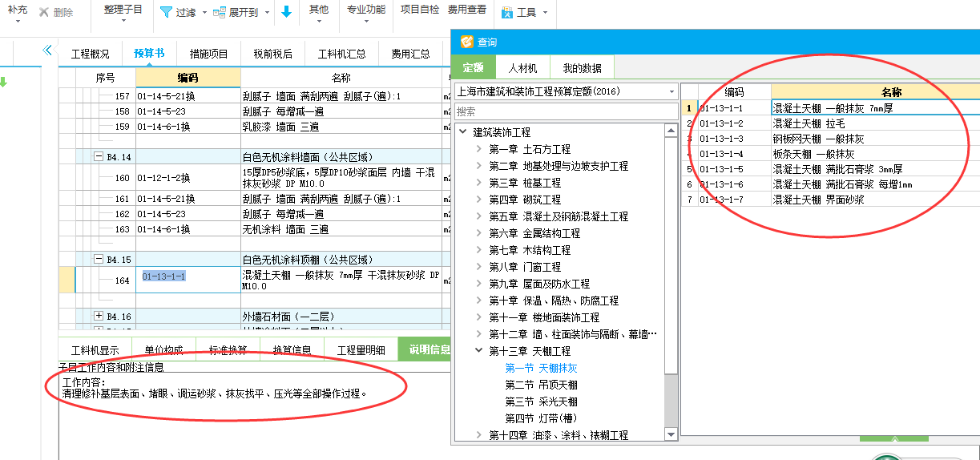Viewport: 980px width, 460px height.
Task: Open the 上海市建筑和装饰工程预算定额 combo box
Action: pyautogui.click(x=565, y=91)
